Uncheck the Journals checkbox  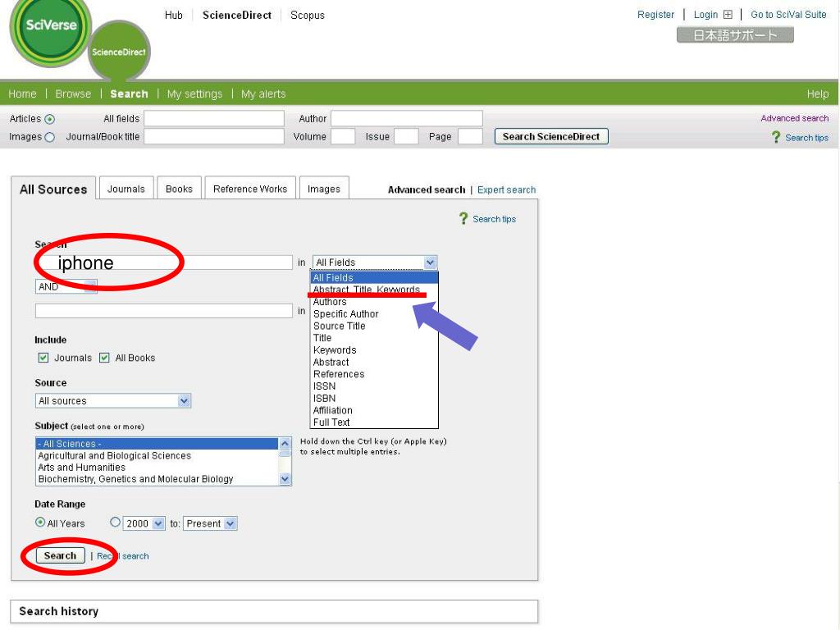(43, 358)
